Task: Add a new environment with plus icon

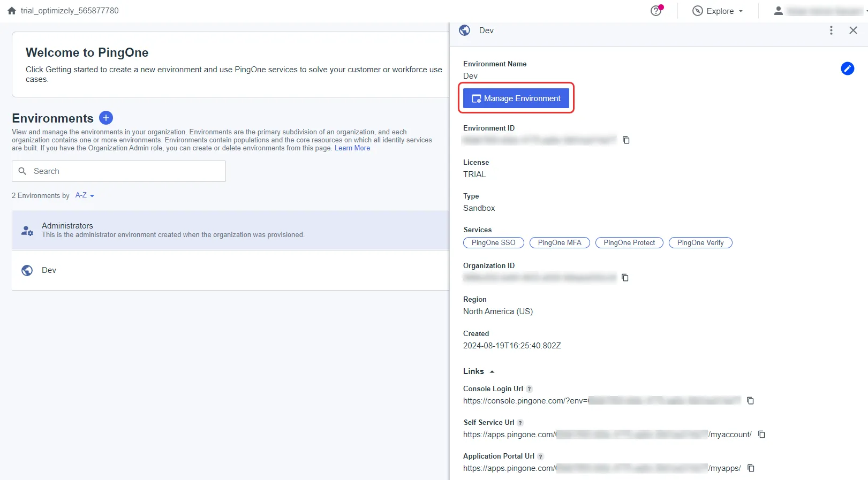Action: (106, 118)
